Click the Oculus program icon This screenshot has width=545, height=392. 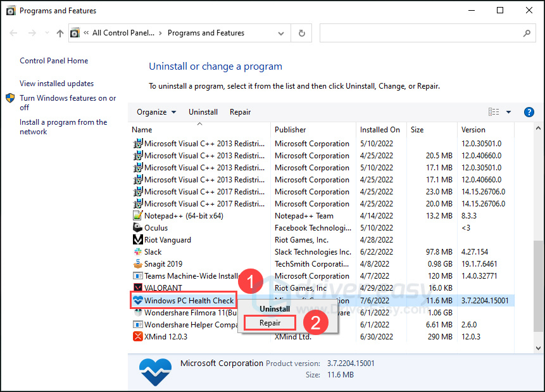coord(137,227)
